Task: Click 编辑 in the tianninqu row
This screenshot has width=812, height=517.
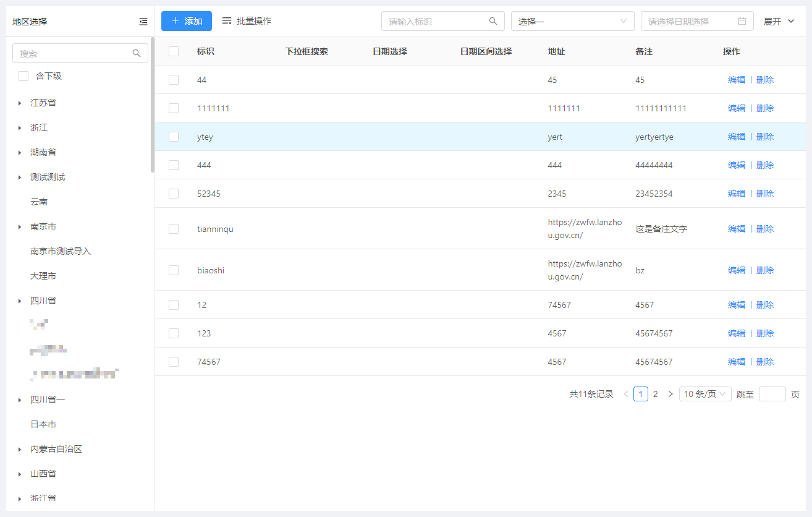Action: coord(737,229)
